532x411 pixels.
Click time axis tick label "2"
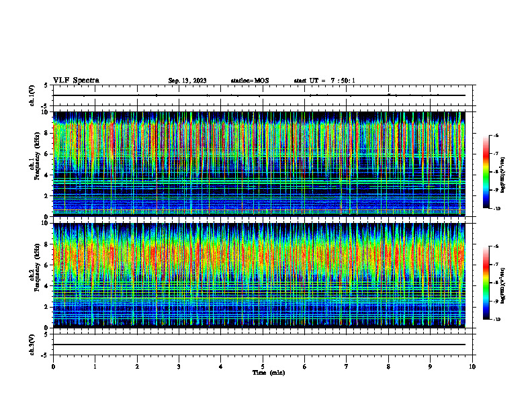137,367
